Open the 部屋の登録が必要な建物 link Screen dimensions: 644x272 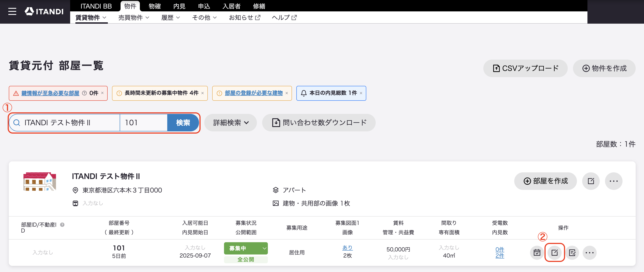pyautogui.click(x=253, y=93)
